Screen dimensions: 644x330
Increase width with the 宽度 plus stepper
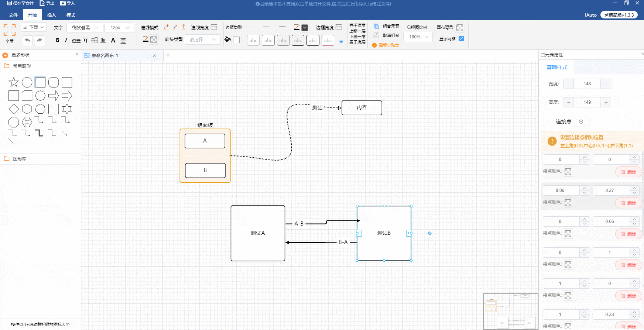point(606,84)
